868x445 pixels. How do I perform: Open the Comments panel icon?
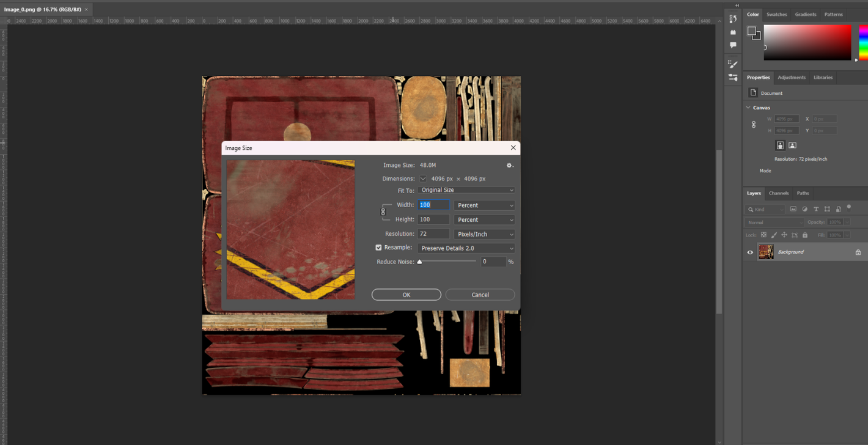click(x=733, y=45)
